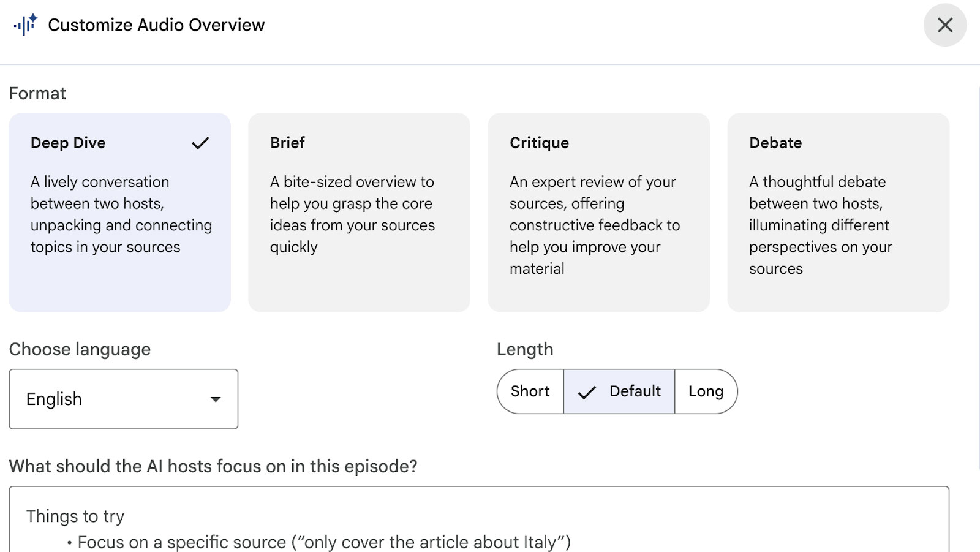Click the Critique heading title
Viewport: 980px width, 552px height.
tap(539, 143)
